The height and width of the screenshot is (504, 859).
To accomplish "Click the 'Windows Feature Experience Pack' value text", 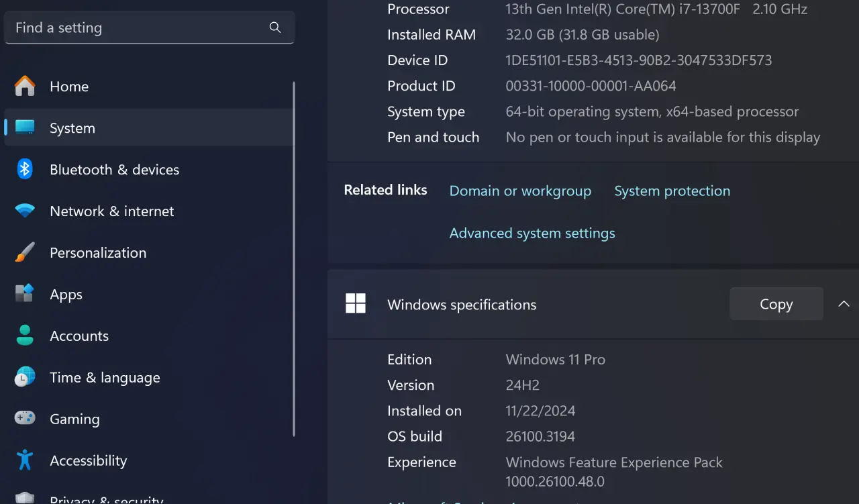I will pos(614,462).
